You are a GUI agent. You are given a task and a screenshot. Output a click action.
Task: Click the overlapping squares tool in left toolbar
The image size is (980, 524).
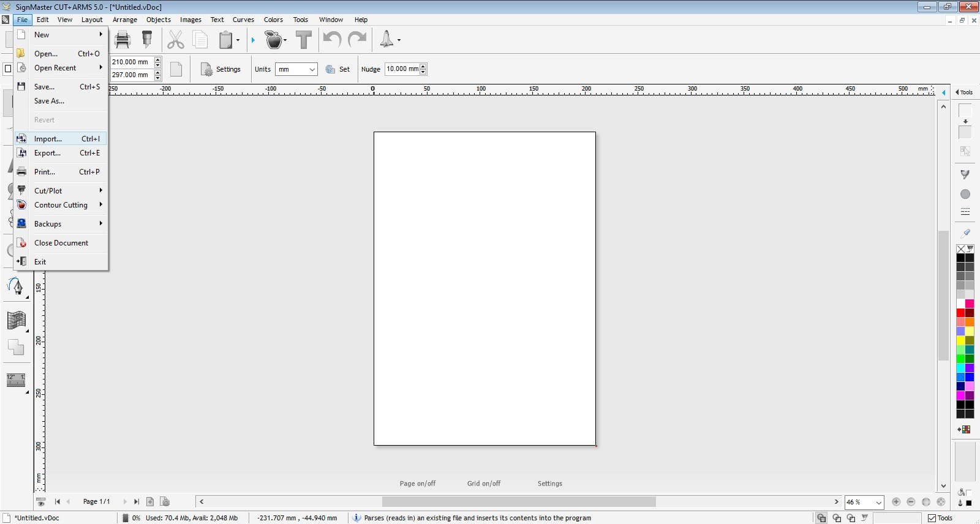16,347
